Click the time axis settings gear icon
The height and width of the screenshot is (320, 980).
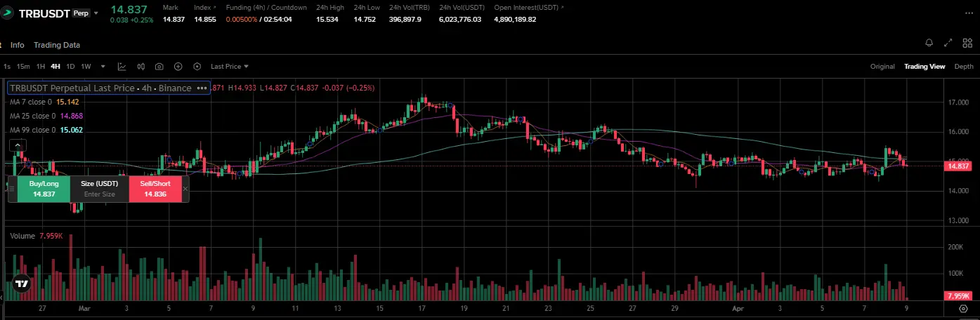coord(963,308)
